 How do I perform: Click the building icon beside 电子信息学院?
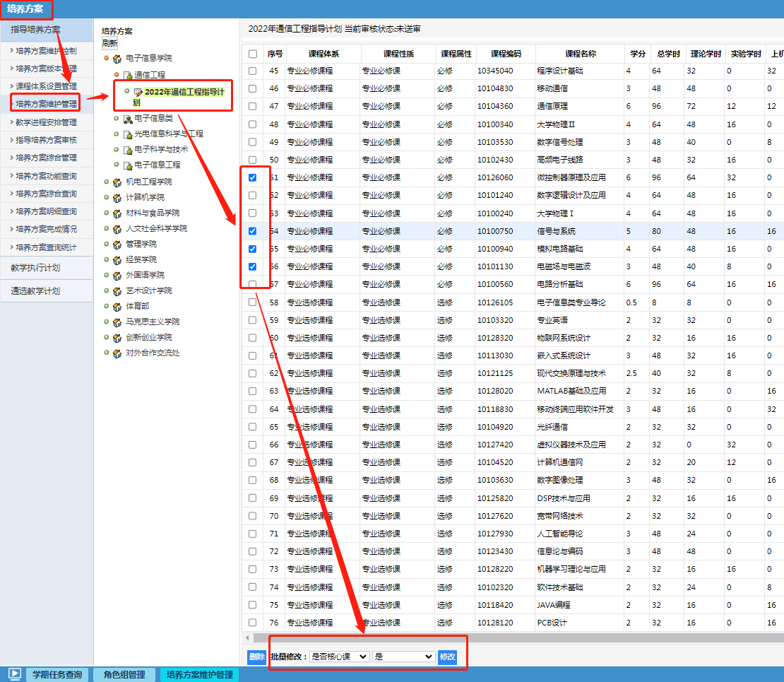pos(117,58)
